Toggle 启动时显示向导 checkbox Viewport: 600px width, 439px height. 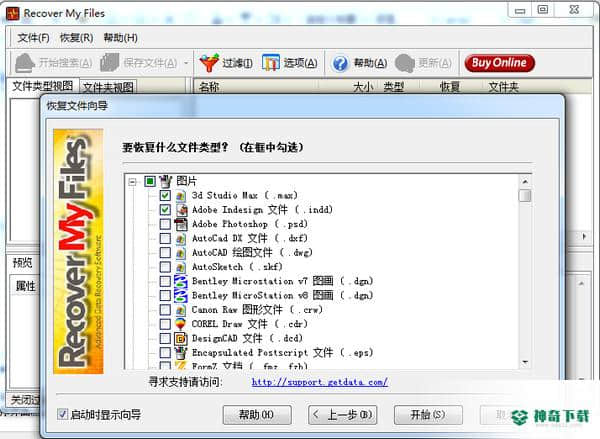coord(62,414)
